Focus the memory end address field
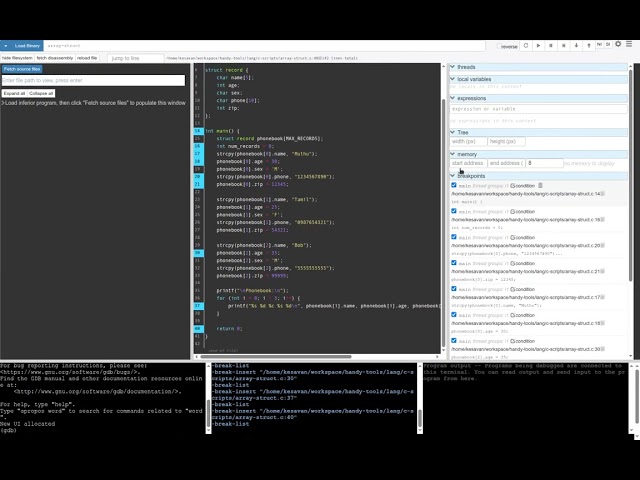 point(506,163)
